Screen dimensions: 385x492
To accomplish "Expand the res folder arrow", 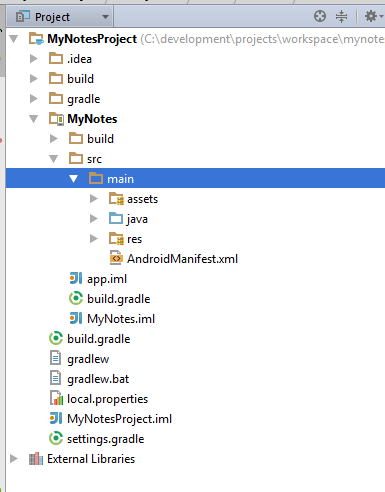I will tap(94, 239).
